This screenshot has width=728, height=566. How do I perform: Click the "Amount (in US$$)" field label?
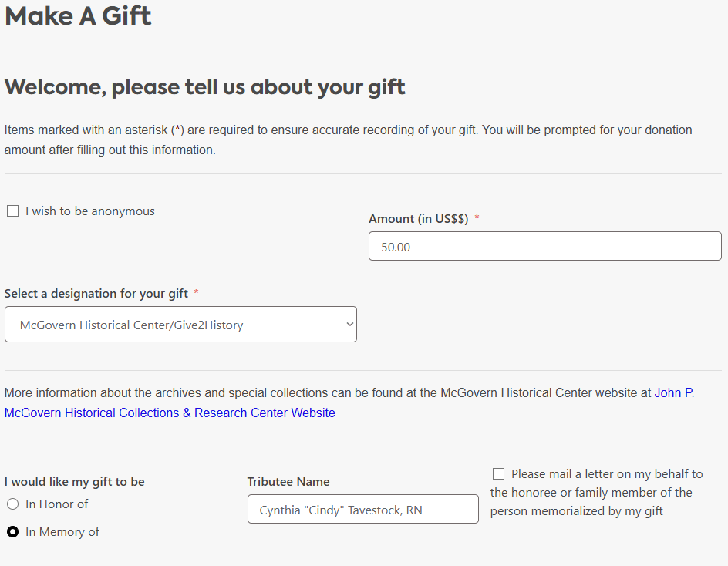pos(418,219)
